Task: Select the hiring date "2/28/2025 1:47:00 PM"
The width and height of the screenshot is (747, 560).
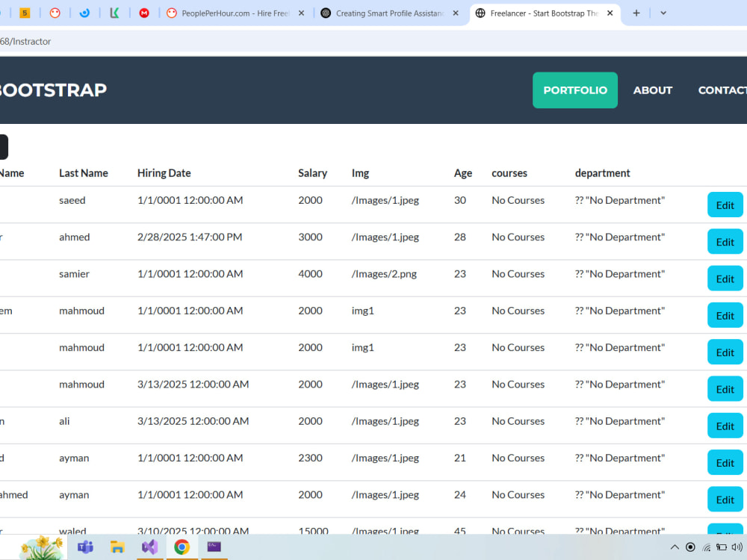Action: point(190,237)
